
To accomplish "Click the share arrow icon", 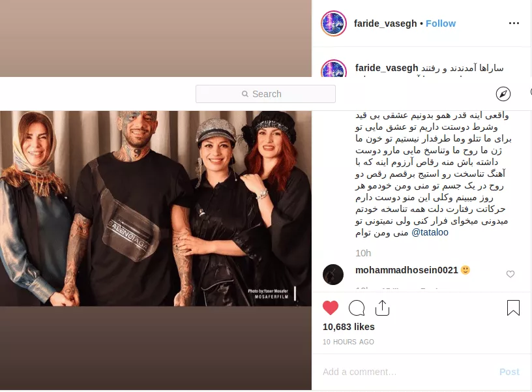I will click(382, 308).
